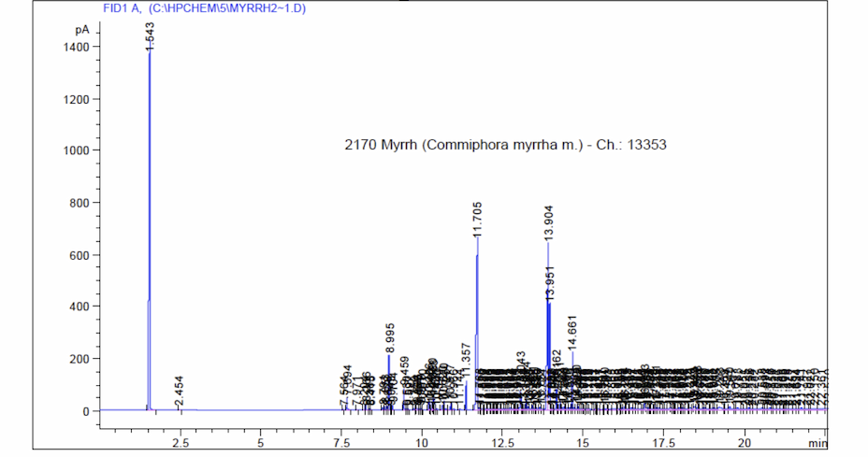Viewport: 868px width, 457px height.
Task: Select the peak label 14.661
Action: click(x=572, y=333)
